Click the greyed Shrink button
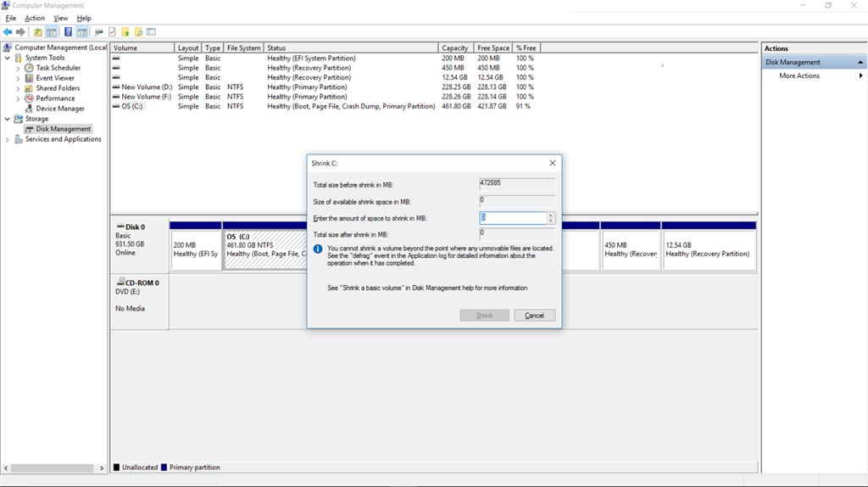868x487 pixels. (x=484, y=316)
